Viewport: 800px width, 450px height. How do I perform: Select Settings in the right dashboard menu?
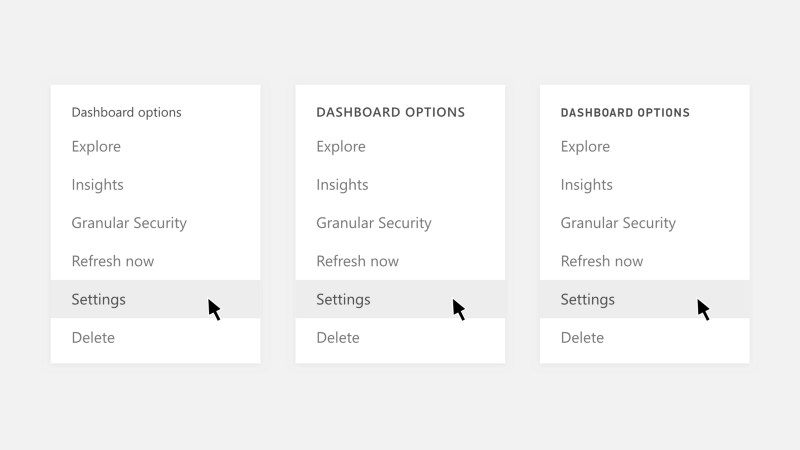(x=588, y=299)
